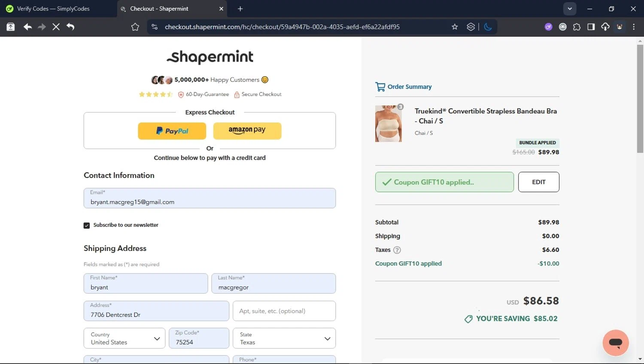644x364 pixels.
Task: Click the Address field
Action: pos(156,311)
